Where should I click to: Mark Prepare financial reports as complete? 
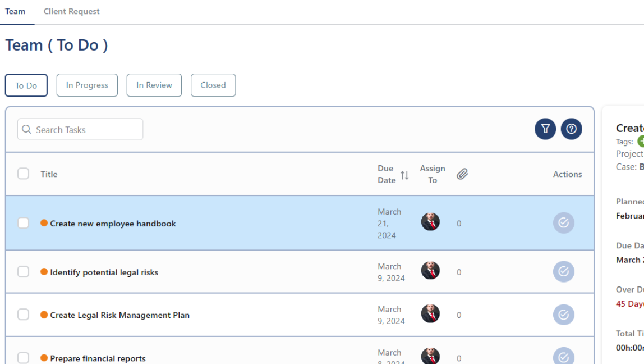563,356
